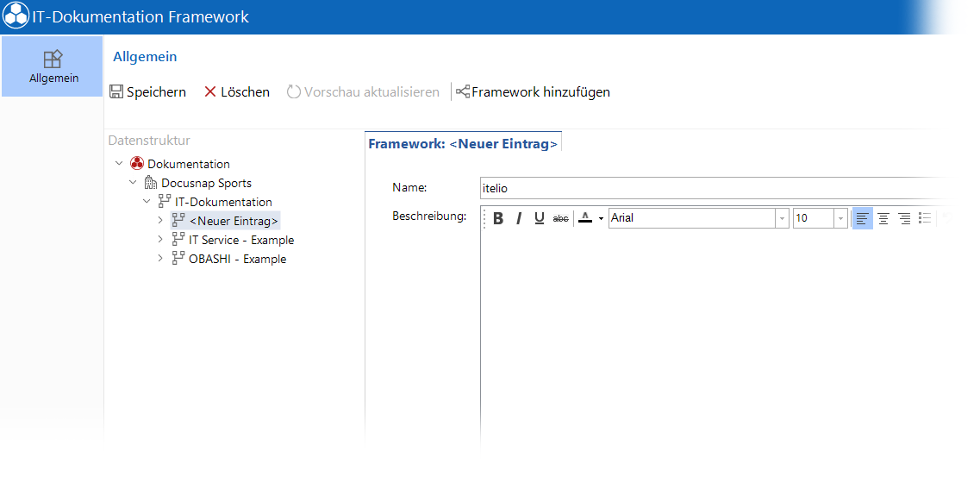980x483 pixels.
Task: Click the IT Service - Example icon
Action: click(178, 239)
